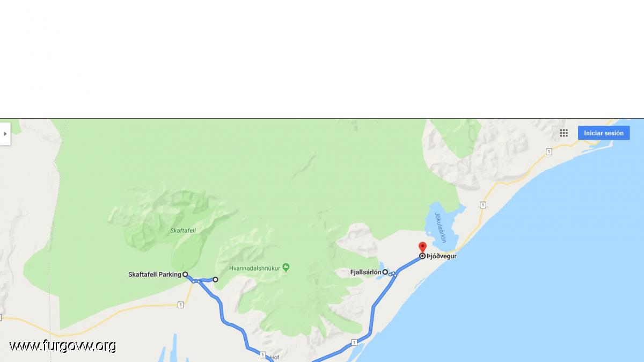Click route 1 shield west of Skaftafell Parking

tap(180, 305)
